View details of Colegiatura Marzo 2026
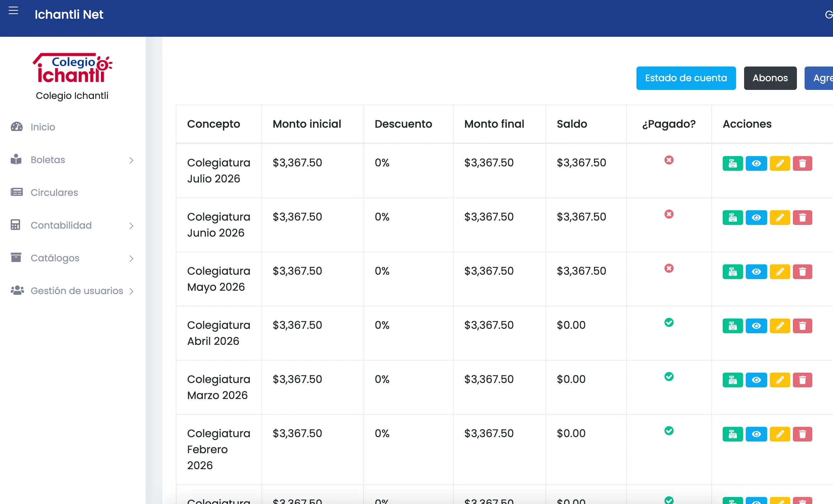The image size is (833, 504). pyautogui.click(x=756, y=380)
